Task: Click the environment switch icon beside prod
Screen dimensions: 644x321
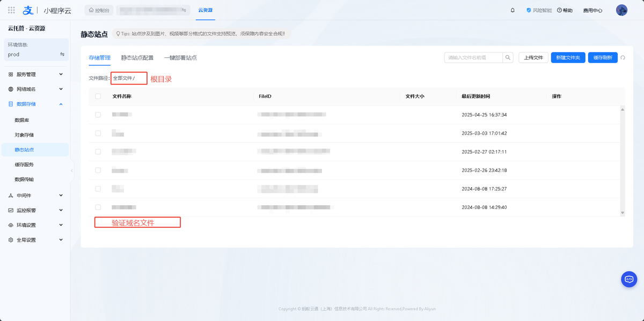Action: 62,54
